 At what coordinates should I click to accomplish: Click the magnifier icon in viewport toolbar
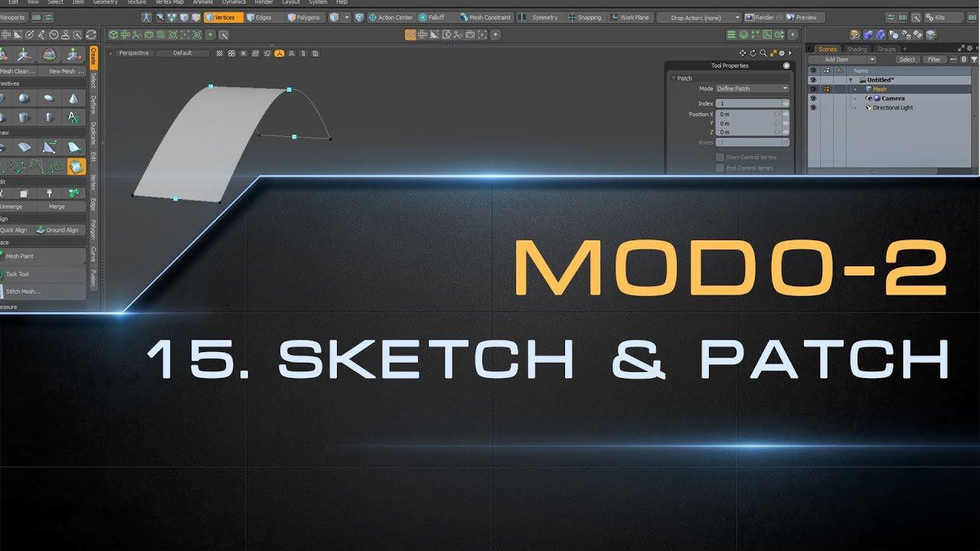(x=224, y=34)
